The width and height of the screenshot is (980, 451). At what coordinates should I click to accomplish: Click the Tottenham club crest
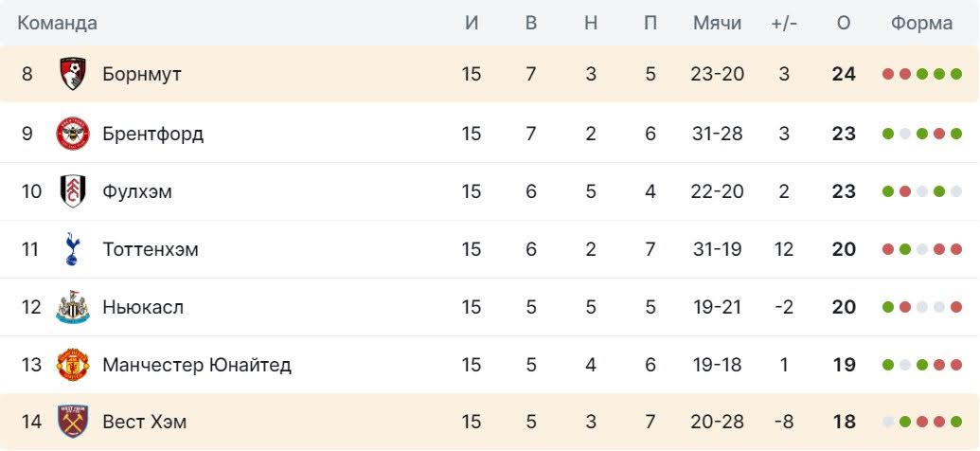(73, 249)
